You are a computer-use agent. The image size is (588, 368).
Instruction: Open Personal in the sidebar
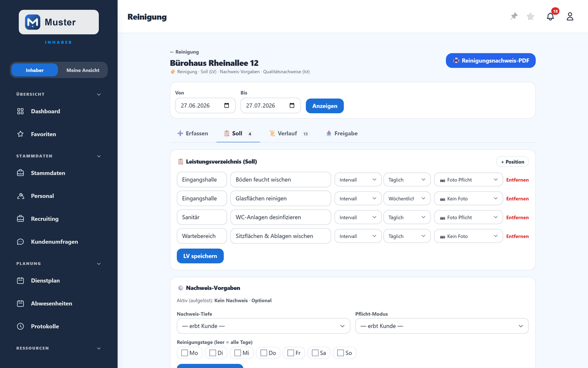point(59,196)
